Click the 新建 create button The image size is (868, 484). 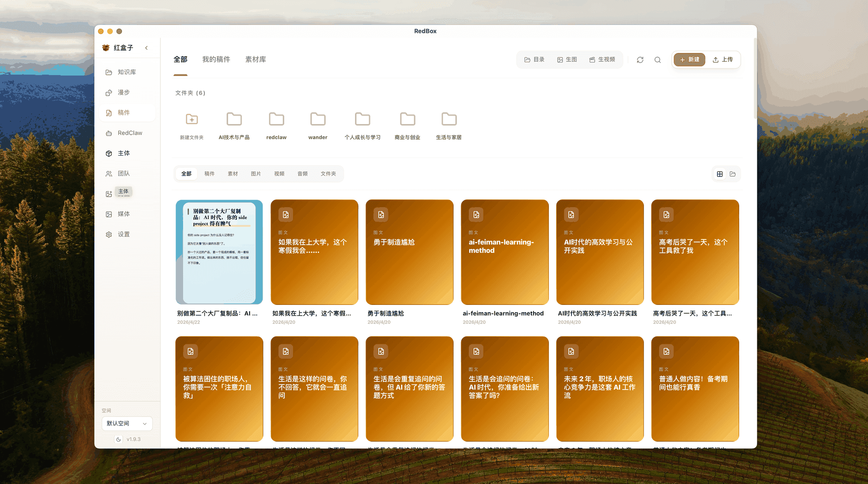(689, 60)
